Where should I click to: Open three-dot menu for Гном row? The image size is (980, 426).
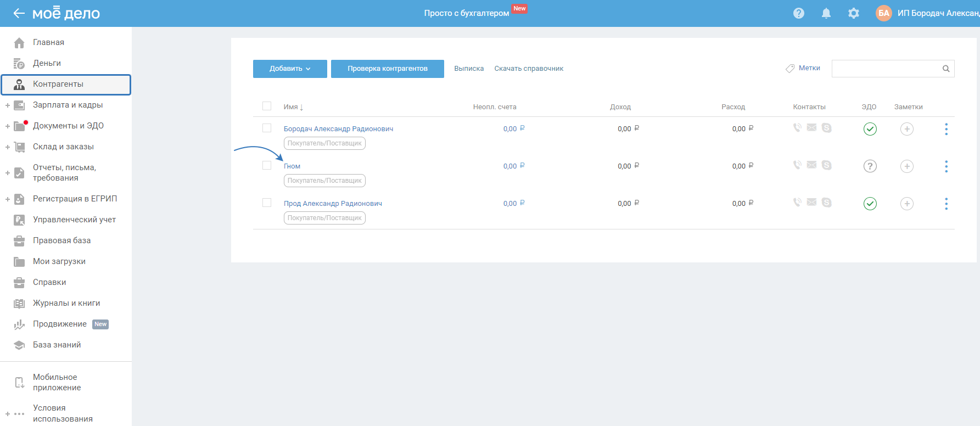(946, 166)
